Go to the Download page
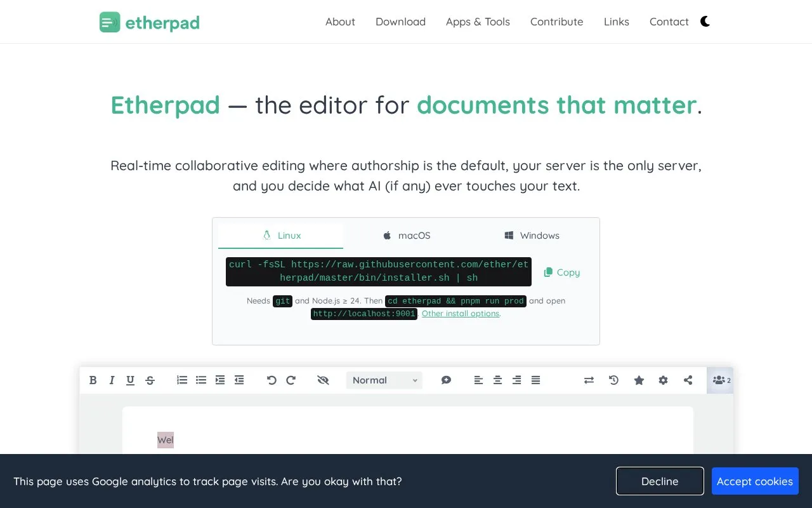 [400, 22]
